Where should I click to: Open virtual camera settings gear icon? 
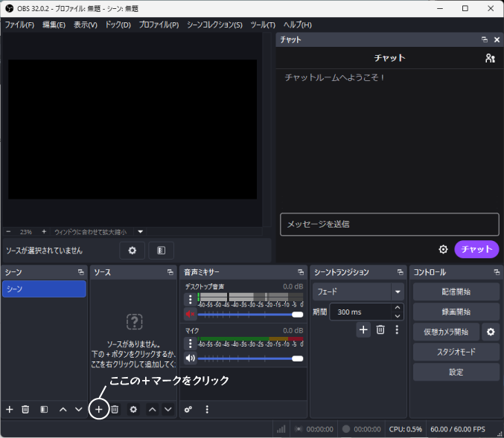[x=491, y=332]
